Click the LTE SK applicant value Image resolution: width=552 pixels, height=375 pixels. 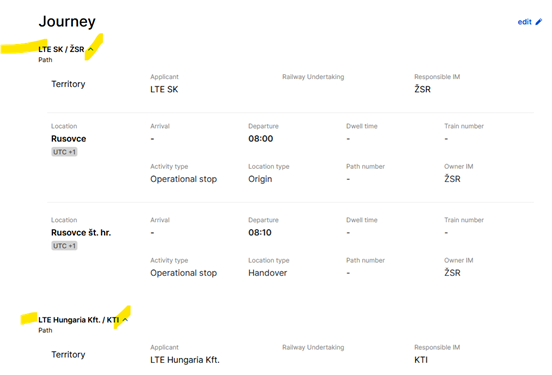(x=164, y=89)
